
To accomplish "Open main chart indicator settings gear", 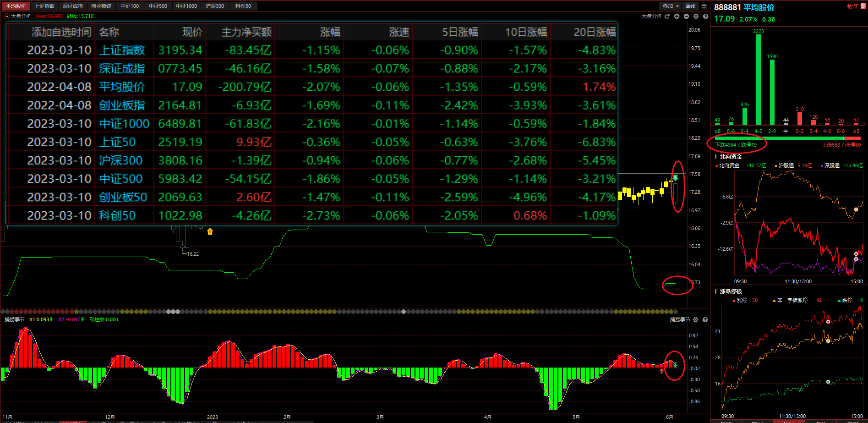I will [696, 16].
